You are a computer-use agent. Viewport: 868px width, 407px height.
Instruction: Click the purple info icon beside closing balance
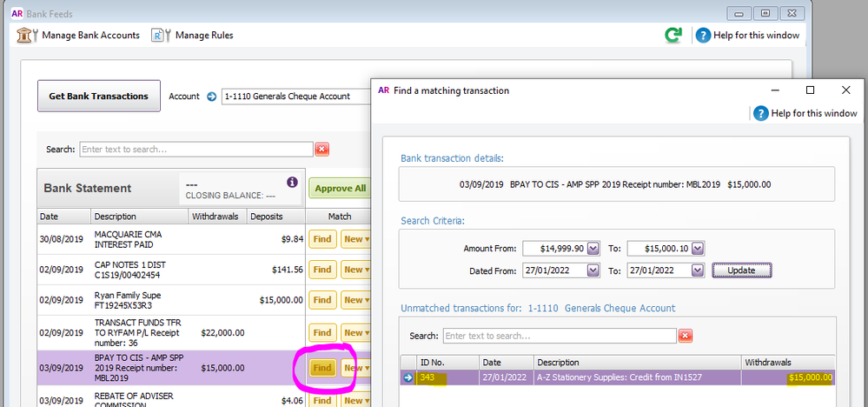(x=292, y=183)
